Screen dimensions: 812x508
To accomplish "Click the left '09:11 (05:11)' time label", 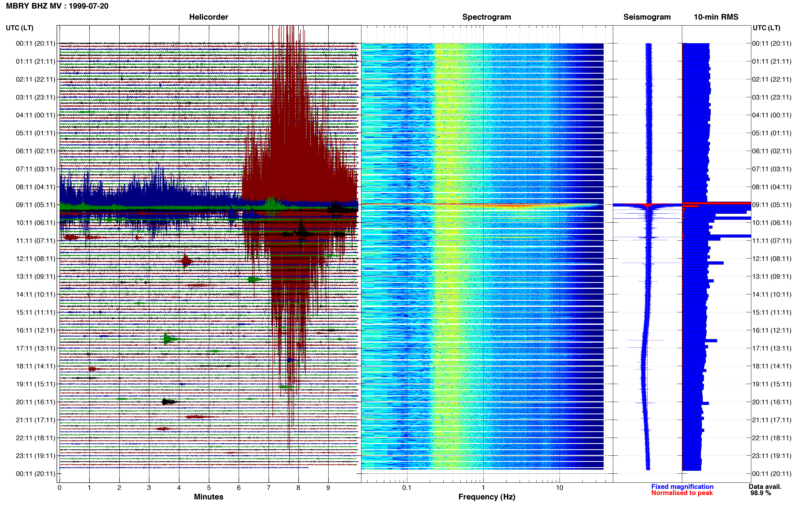I will [x=36, y=205].
